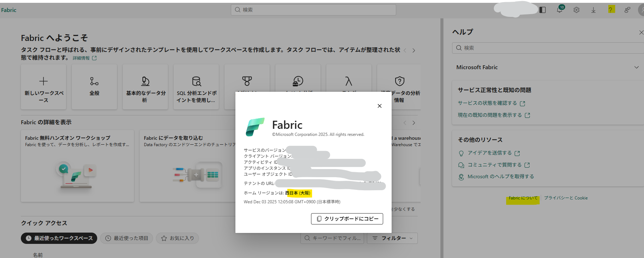Open the フィルター dropdown
This screenshot has height=258, width=644.
tap(392, 238)
